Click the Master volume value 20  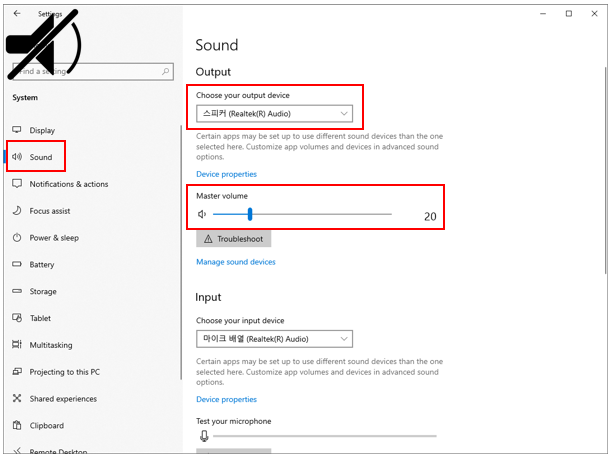tap(430, 216)
